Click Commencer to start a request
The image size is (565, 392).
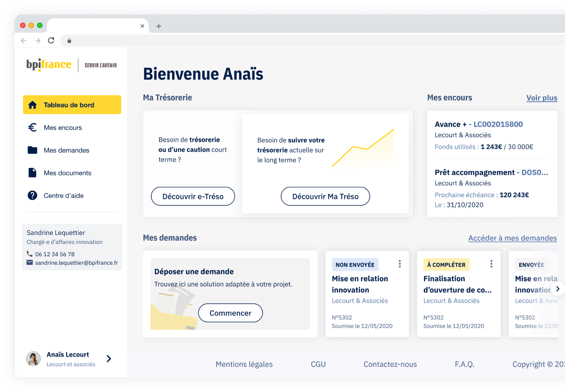click(x=230, y=313)
